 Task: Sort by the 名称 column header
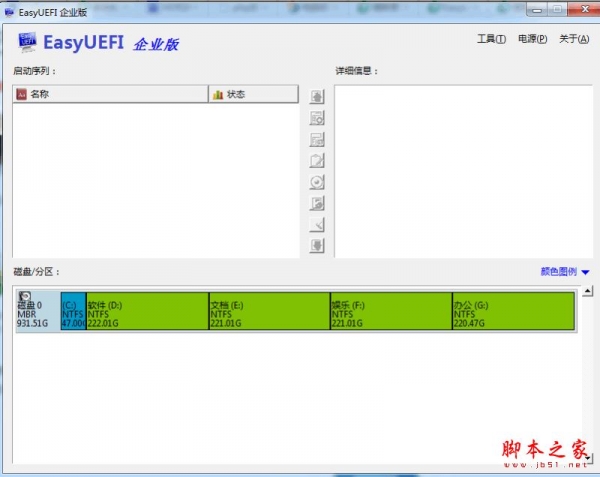tap(111, 94)
